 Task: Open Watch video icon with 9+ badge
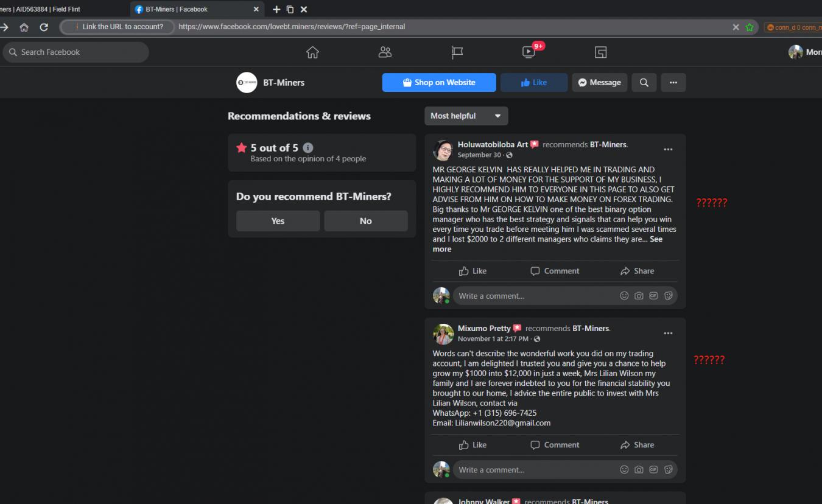(x=529, y=52)
